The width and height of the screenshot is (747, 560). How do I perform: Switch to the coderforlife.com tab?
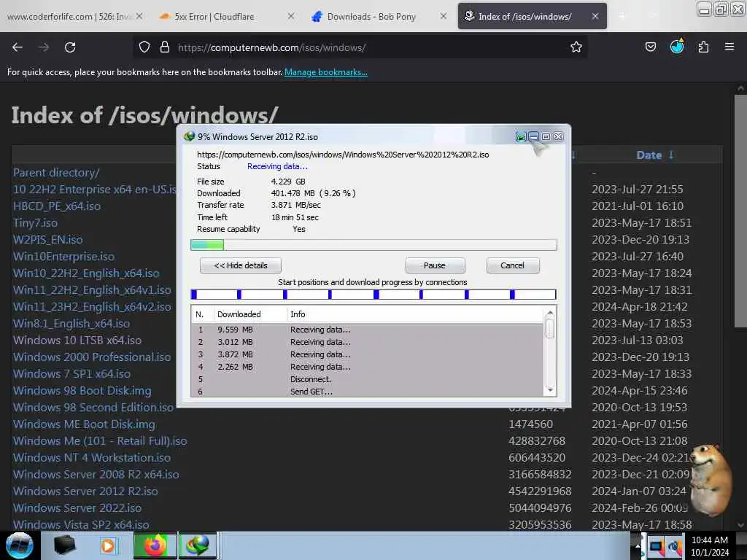pyautogui.click(x=69, y=17)
